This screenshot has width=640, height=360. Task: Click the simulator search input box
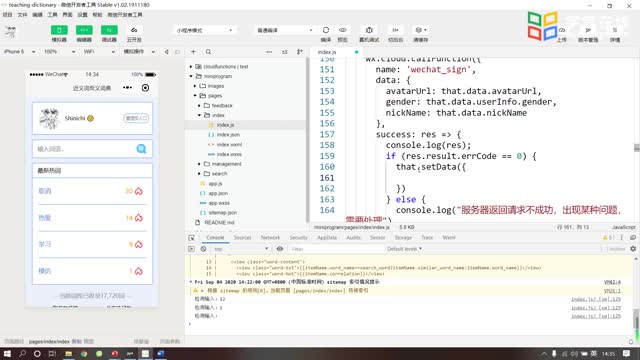(x=84, y=149)
